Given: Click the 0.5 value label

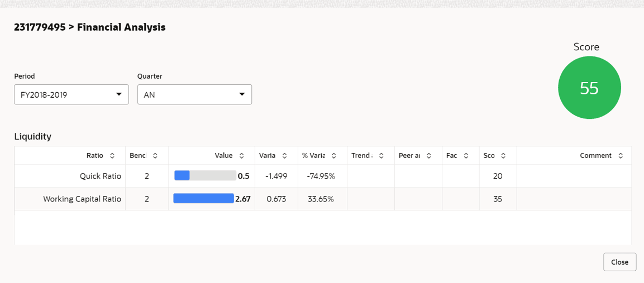Looking at the screenshot, I should click(x=244, y=176).
